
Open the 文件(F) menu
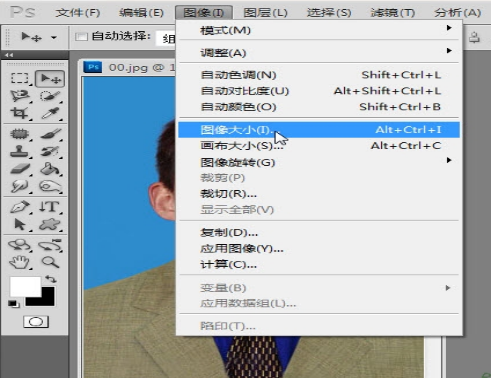tap(77, 13)
